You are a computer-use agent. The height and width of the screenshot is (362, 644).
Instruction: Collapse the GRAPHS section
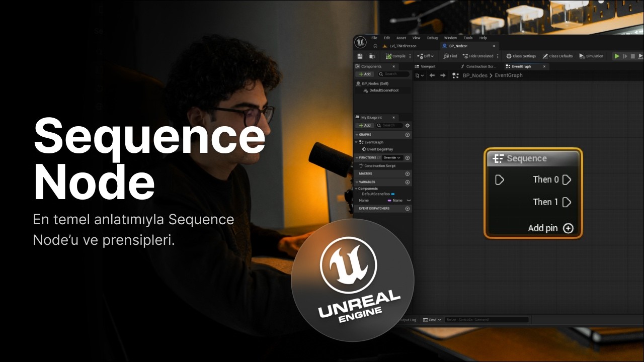[x=357, y=135]
